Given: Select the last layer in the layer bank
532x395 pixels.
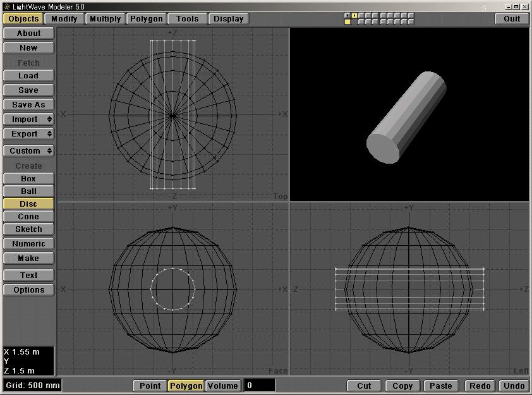Looking at the screenshot, I should click(411, 16).
